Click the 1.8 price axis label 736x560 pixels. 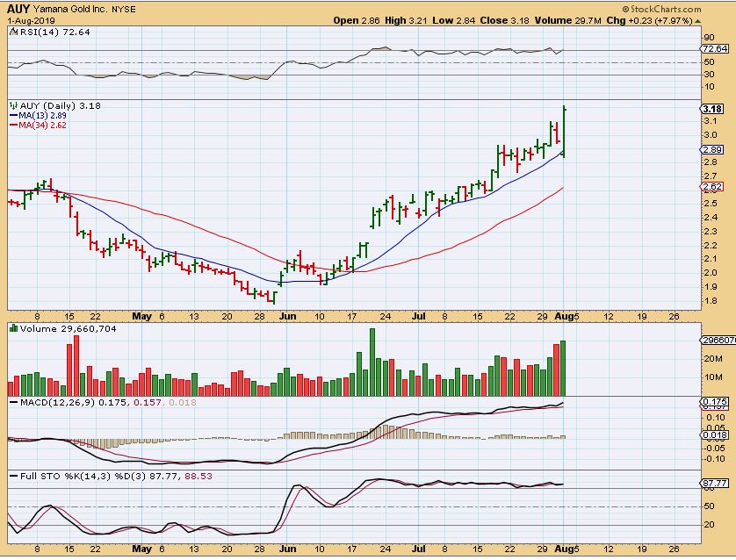tap(711, 301)
